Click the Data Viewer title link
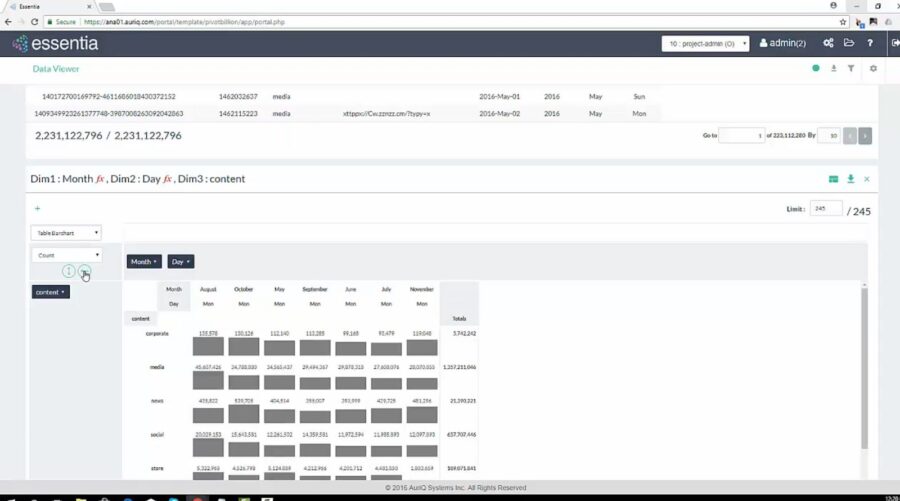The width and height of the screenshot is (900, 501). tap(56, 69)
